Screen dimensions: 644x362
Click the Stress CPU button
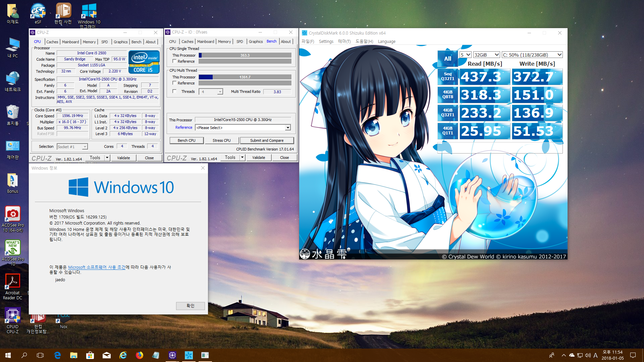click(x=221, y=140)
